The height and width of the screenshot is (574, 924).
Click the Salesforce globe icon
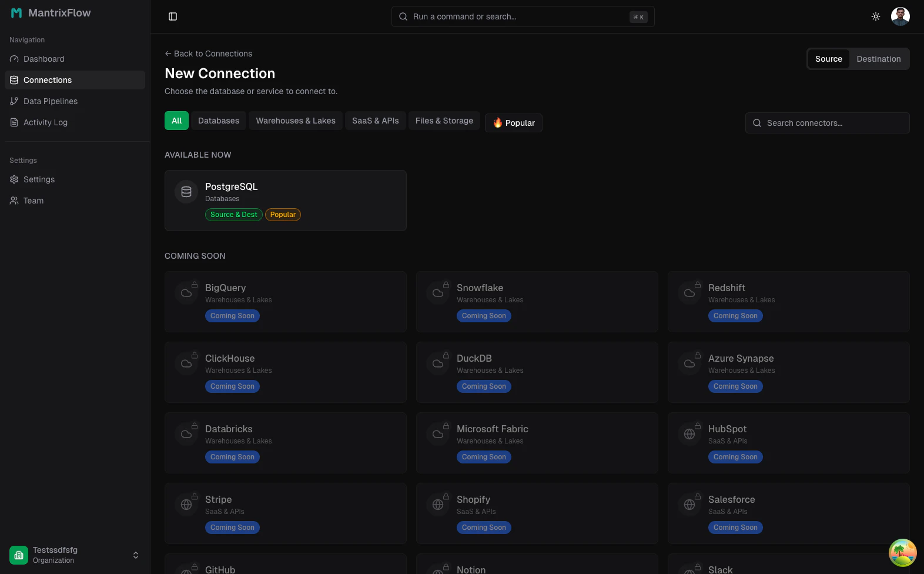(x=689, y=505)
